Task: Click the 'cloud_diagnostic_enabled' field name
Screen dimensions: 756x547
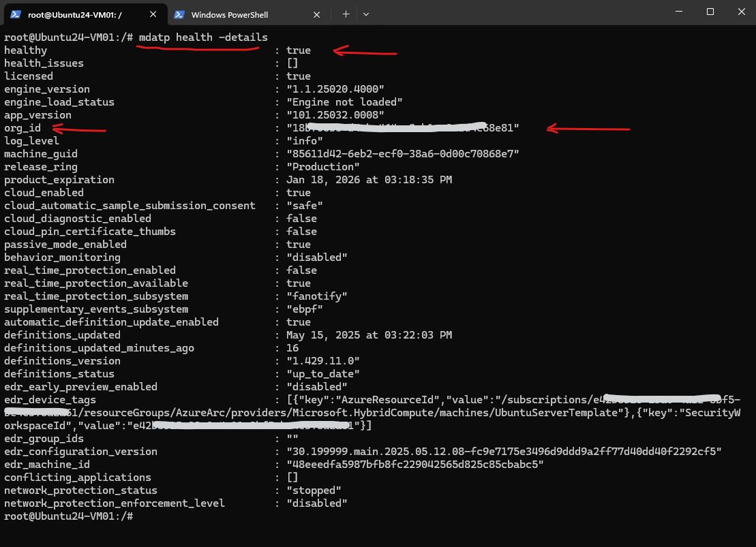Action: pos(78,218)
